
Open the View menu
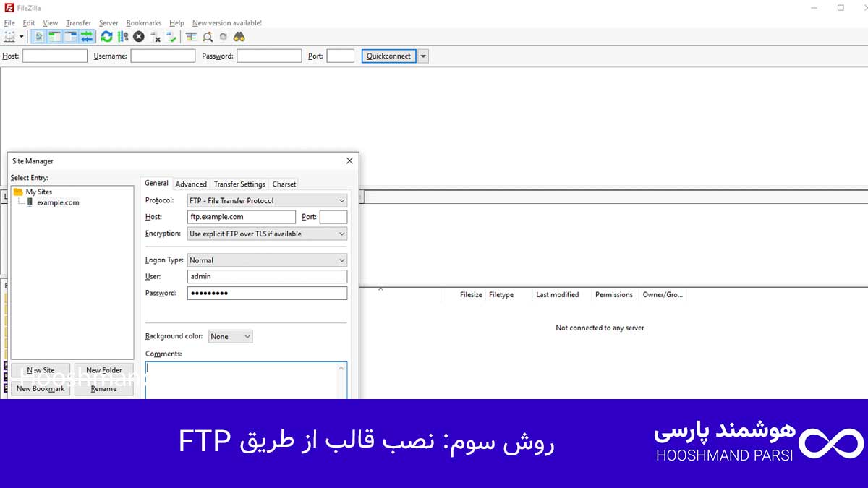point(50,23)
